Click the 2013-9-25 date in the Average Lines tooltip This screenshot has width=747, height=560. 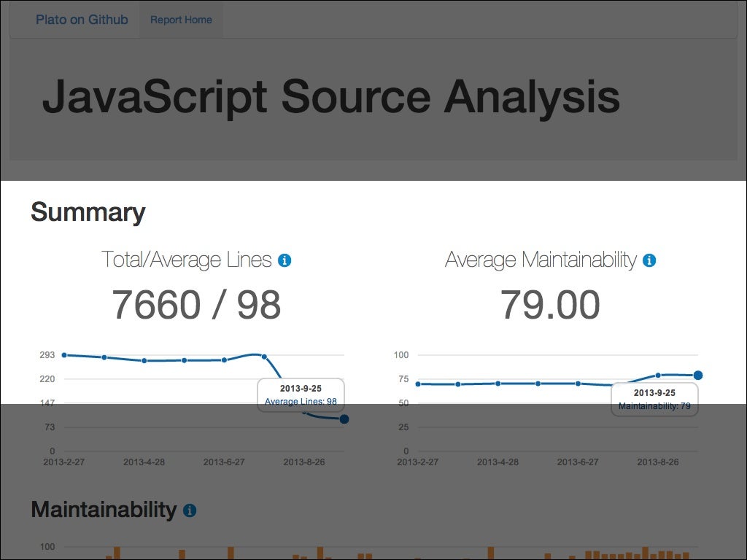tap(301, 389)
